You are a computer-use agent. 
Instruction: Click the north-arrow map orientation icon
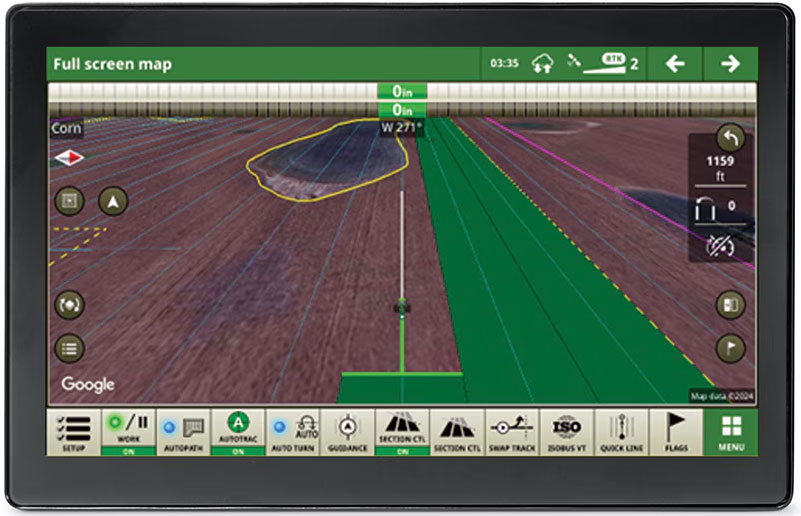pyautogui.click(x=113, y=201)
